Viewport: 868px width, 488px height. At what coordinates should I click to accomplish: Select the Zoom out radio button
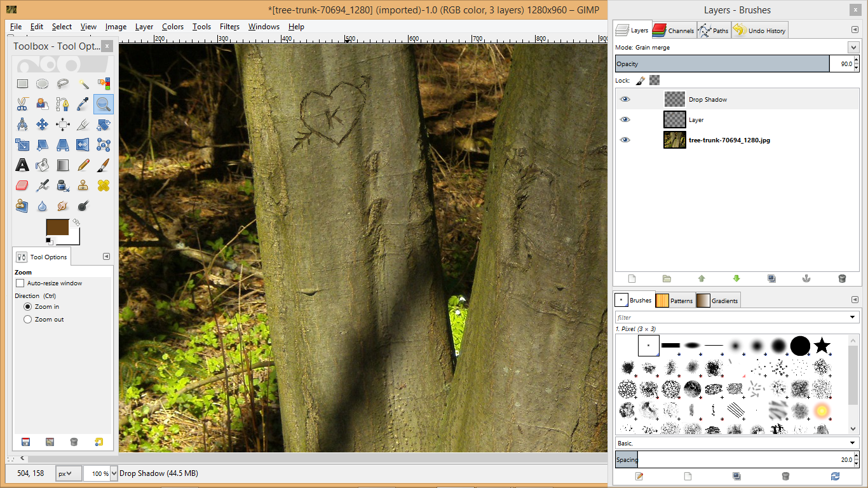pos(26,319)
